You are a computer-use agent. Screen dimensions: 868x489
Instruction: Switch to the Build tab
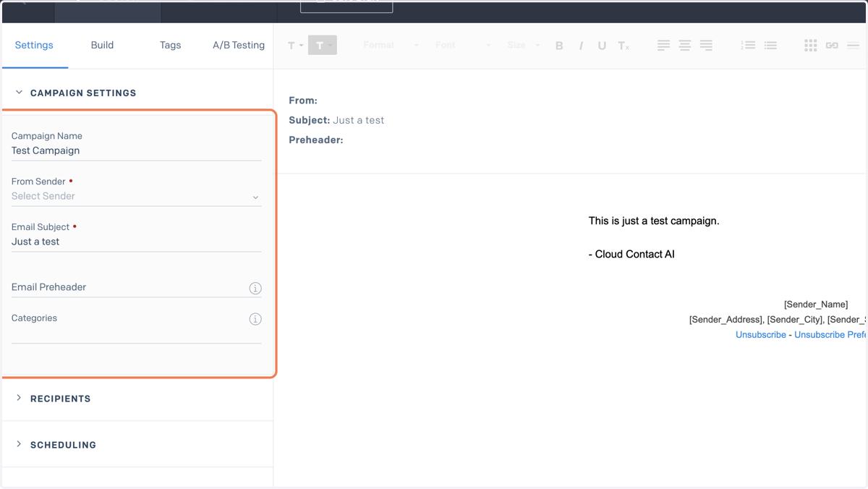tap(102, 45)
